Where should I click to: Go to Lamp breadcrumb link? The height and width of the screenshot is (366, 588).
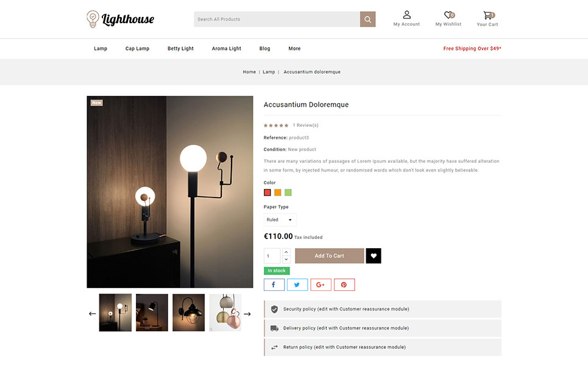tap(269, 72)
